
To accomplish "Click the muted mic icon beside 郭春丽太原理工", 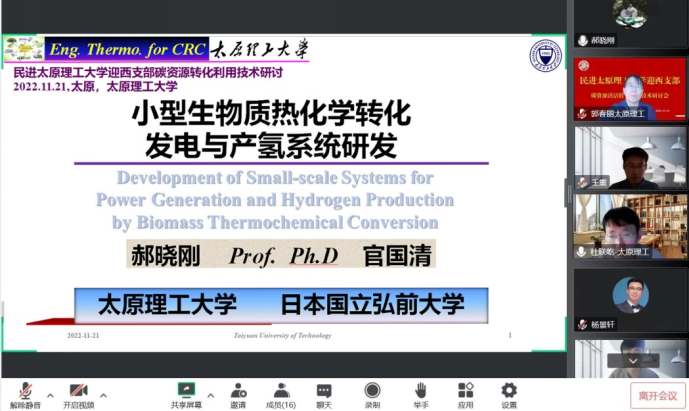I will click(583, 113).
